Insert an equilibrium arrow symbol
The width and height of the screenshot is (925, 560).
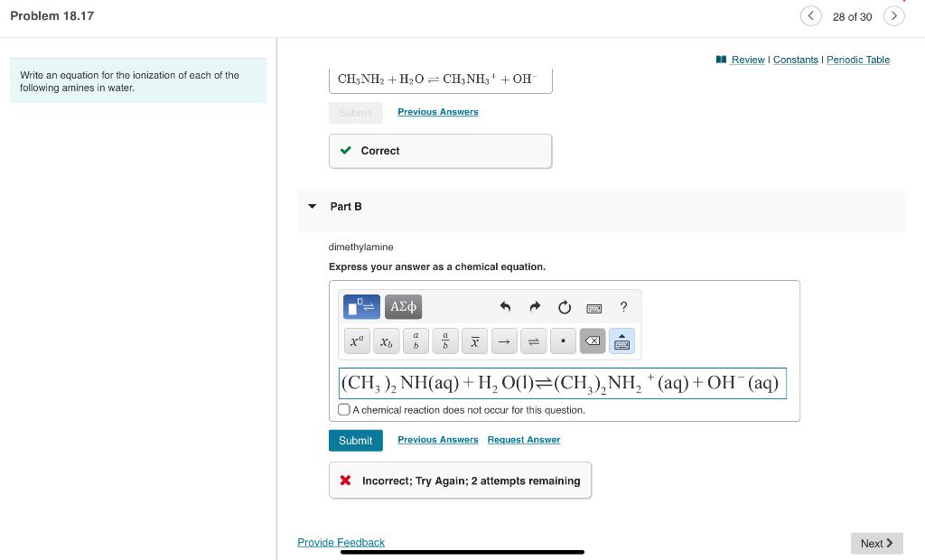point(534,341)
